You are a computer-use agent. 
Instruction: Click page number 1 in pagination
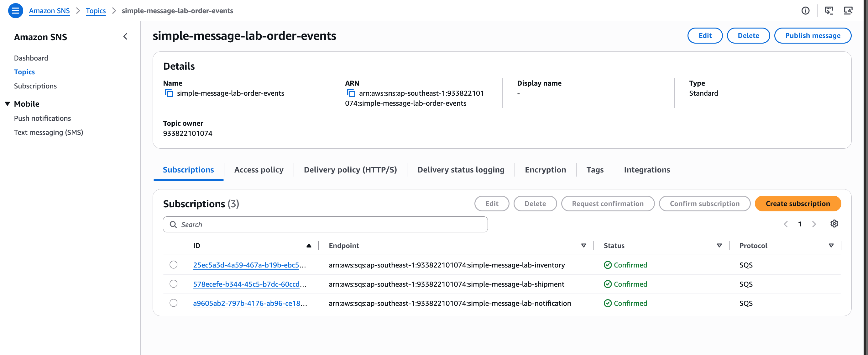pyautogui.click(x=800, y=224)
